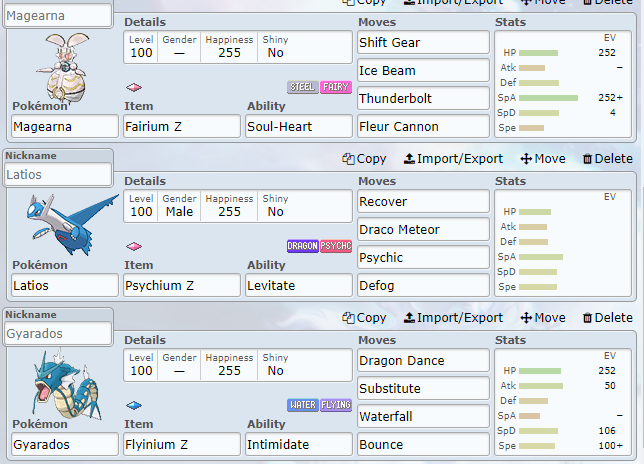Copy the Latios set
The image size is (644, 464).
click(364, 158)
